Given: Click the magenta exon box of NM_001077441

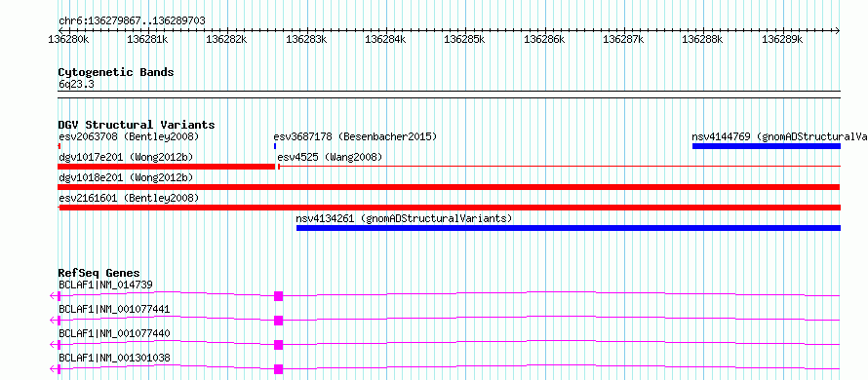Looking at the screenshot, I should 279,321.
